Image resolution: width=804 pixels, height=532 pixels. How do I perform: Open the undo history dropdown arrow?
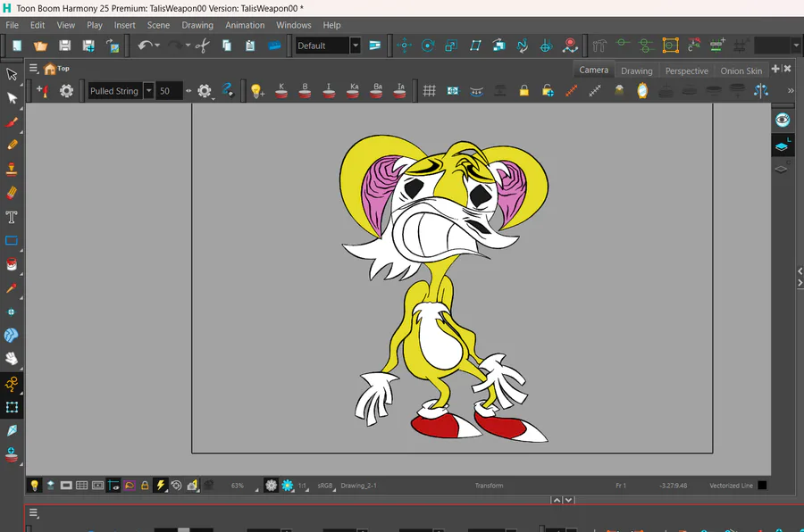157,46
